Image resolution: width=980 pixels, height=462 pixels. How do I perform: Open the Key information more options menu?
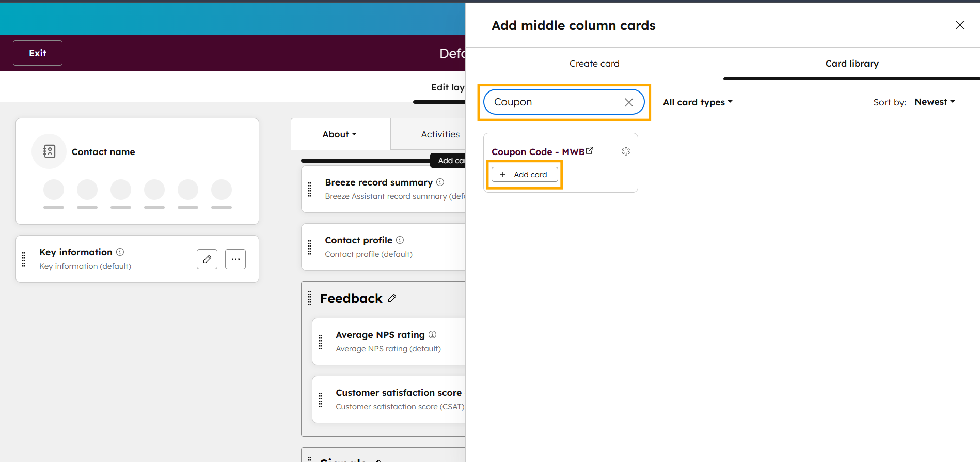[235, 259]
